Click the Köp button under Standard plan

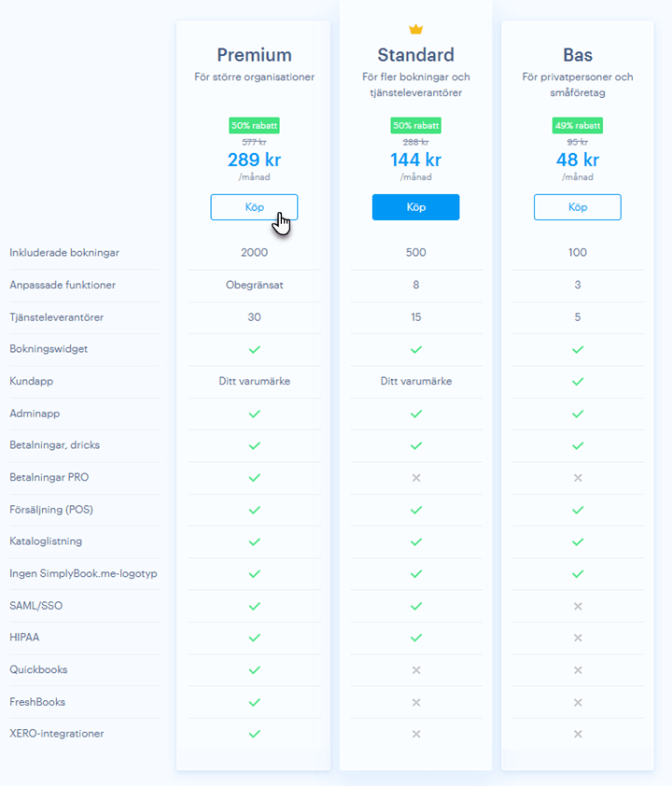click(415, 207)
